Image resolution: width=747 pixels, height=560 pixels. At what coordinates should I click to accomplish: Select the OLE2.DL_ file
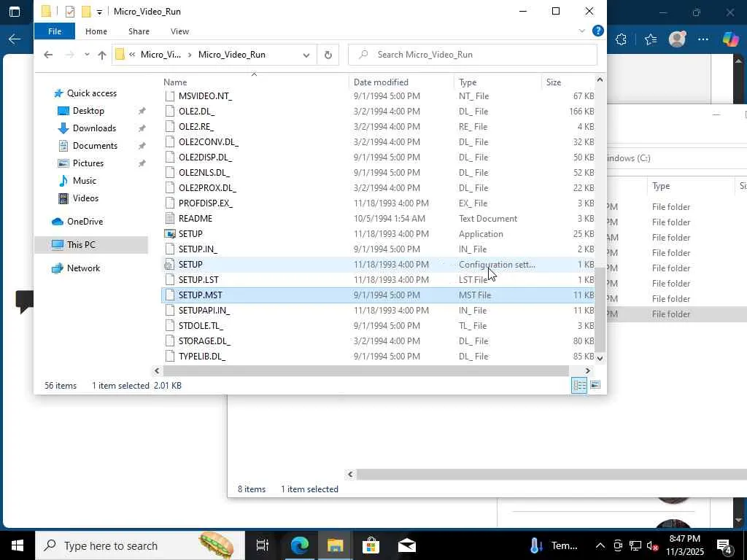coord(196,112)
